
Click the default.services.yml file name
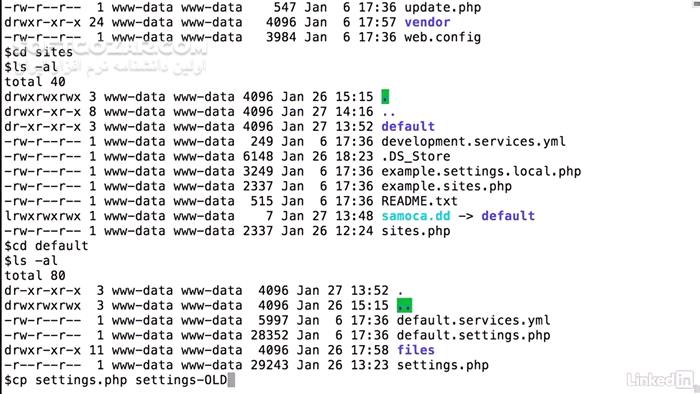click(473, 320)
